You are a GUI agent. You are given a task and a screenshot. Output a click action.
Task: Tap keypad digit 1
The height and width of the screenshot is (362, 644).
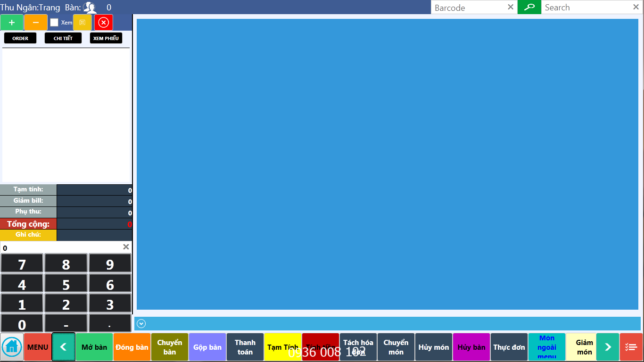coord(22,304)
